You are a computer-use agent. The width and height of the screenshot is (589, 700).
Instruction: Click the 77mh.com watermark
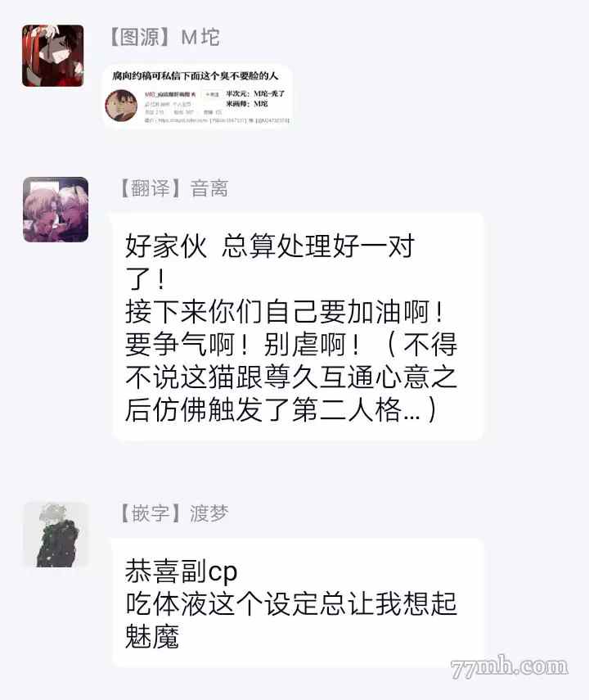pyautogui.click(x=509, y=667)
